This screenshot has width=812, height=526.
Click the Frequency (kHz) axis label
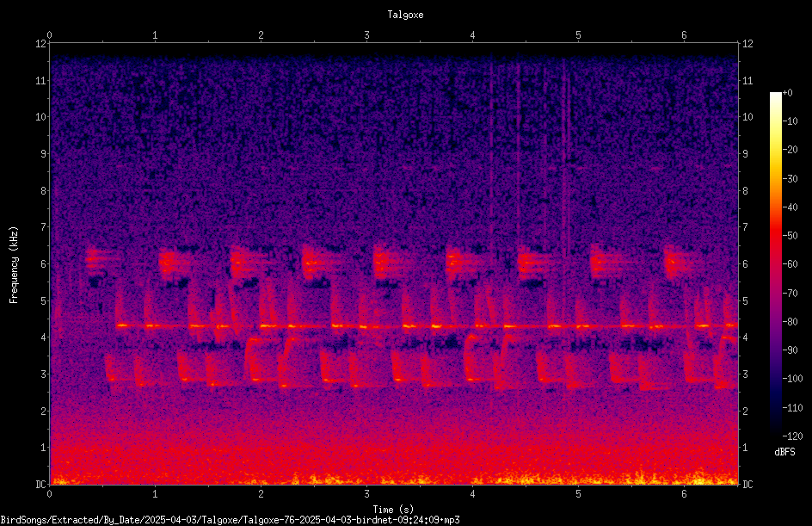tap(14, 265)
